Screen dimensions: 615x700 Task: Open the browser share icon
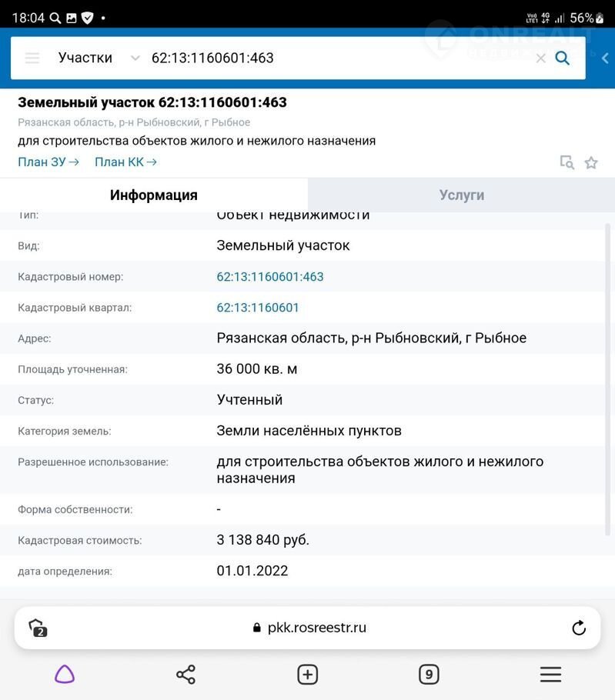[186, 675]
